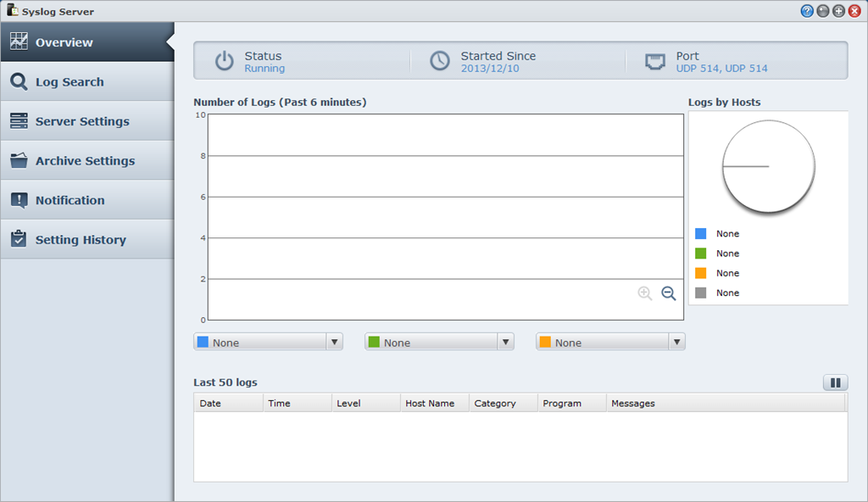868x502 pixels.
Task: Click the Port ethernet icon
Action: (654, 61)
